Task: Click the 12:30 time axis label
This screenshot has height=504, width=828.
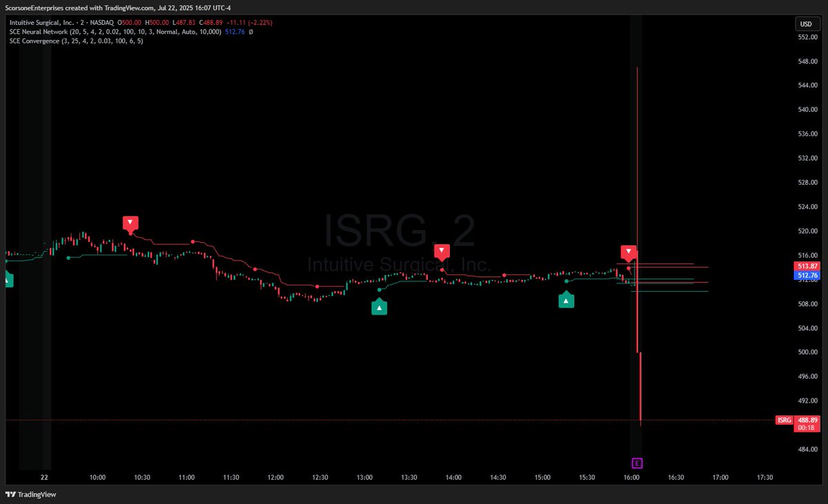Action: coord(320,477)
